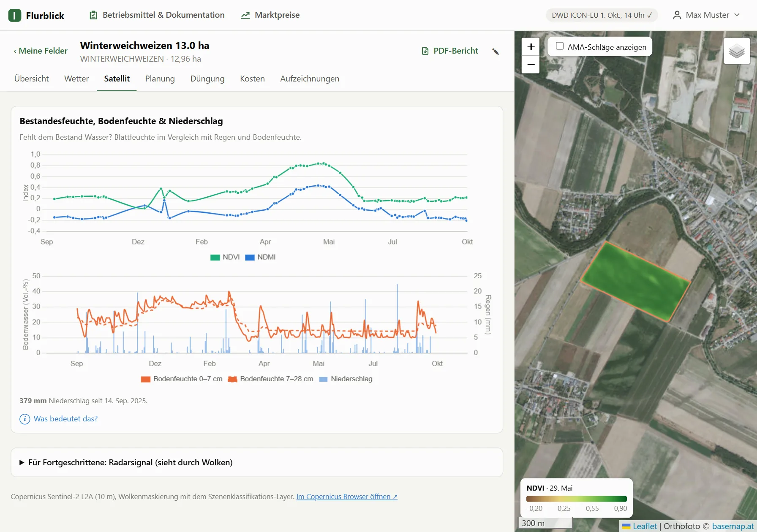This screenshot has height=532, width=757.
Task: Click the 'NDVI · 29. Mai' legend title
Action: [x=550, y=488]
